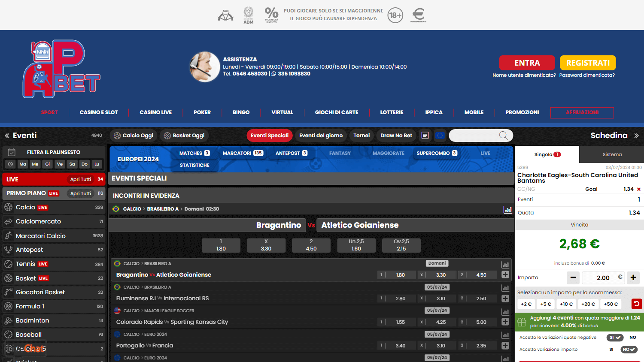Open the calendar filter icon near Filtra il Palinsesto
This screenshot has width=644, height=362.
click(12, 152)
